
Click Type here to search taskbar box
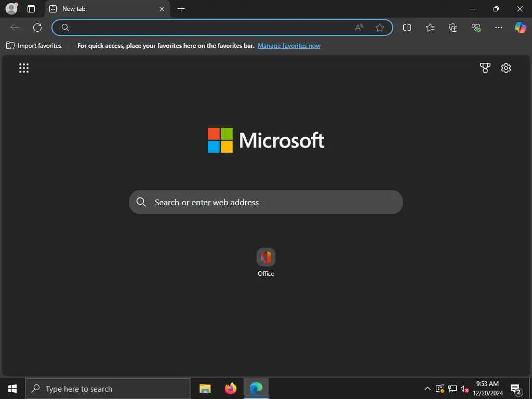click(108, 389)
